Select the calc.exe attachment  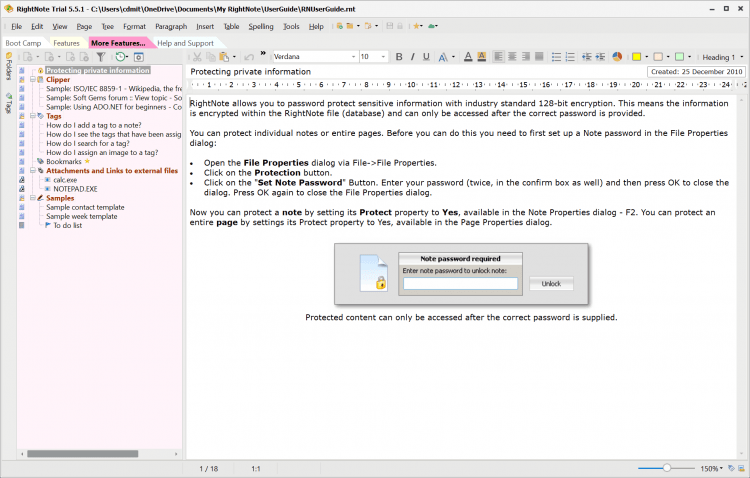coord(65,180)
